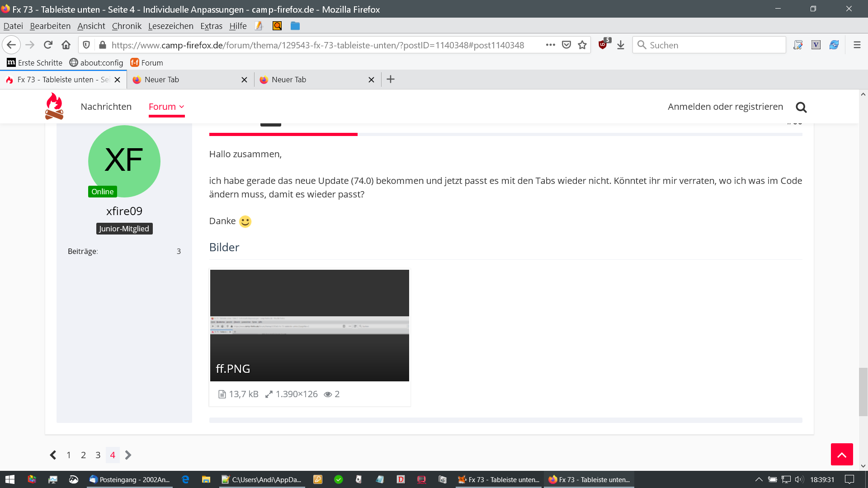Click the reload page icon
Image resolution: width=868 pixels, height=488 pixels.
(48, 45)
